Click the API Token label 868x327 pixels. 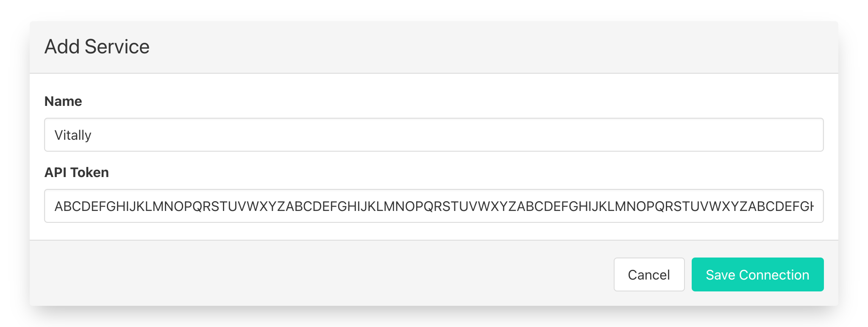coord(77,172)
